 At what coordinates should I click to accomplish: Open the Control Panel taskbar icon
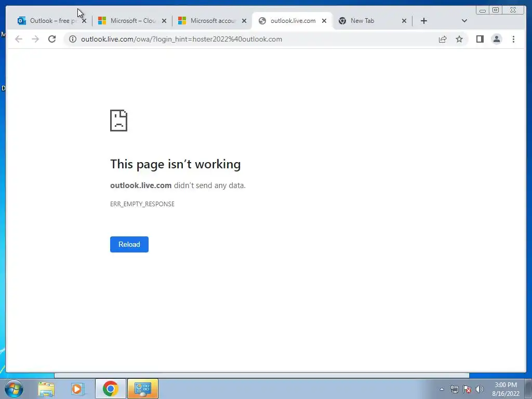[x=143, y=389]
